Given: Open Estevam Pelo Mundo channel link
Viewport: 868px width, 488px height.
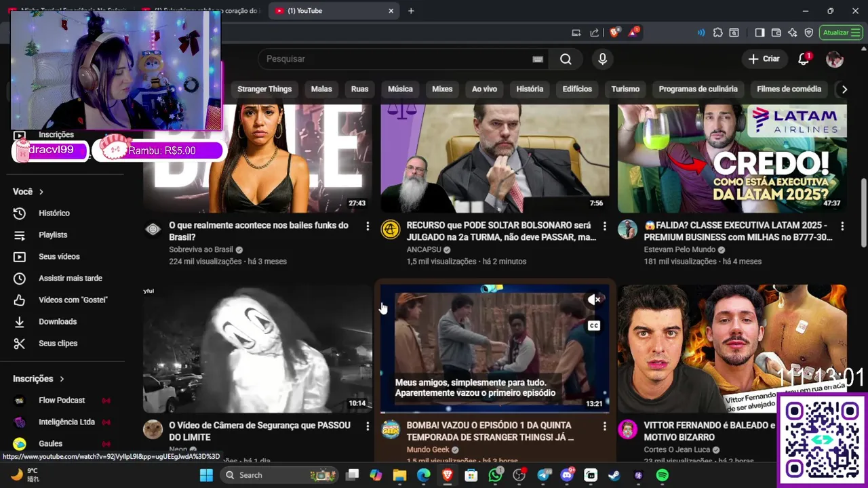Looking at the screenshot, I should click(x=679, y=249).
